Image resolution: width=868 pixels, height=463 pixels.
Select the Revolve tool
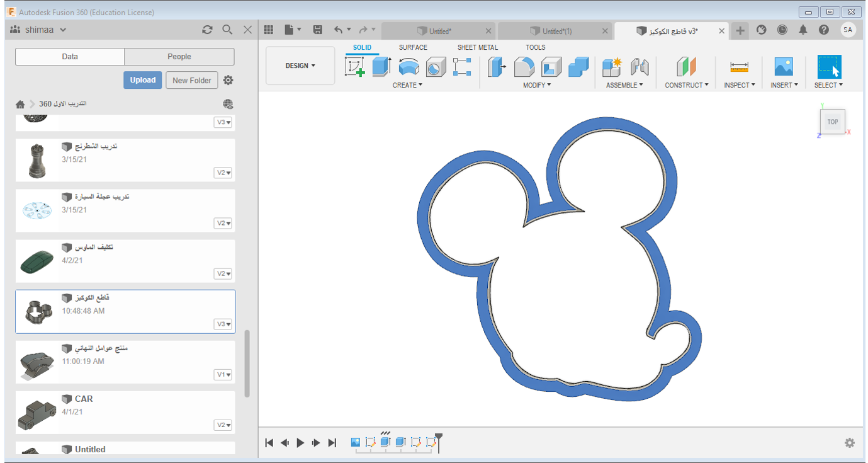409,67
